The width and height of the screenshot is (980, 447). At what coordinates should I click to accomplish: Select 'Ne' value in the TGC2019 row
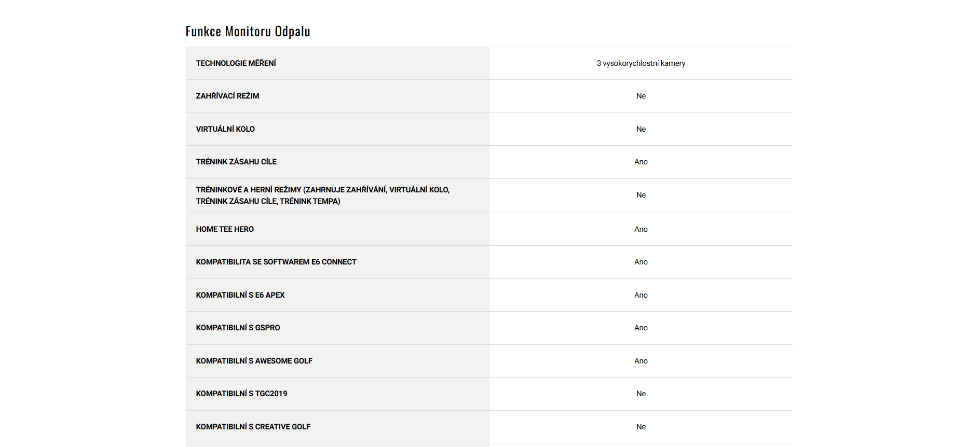641,394
